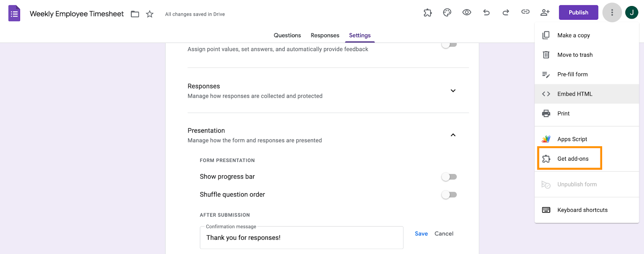The image size is (644, 254).
Task: Open the add collaborators icon
Action: point(545,12)
